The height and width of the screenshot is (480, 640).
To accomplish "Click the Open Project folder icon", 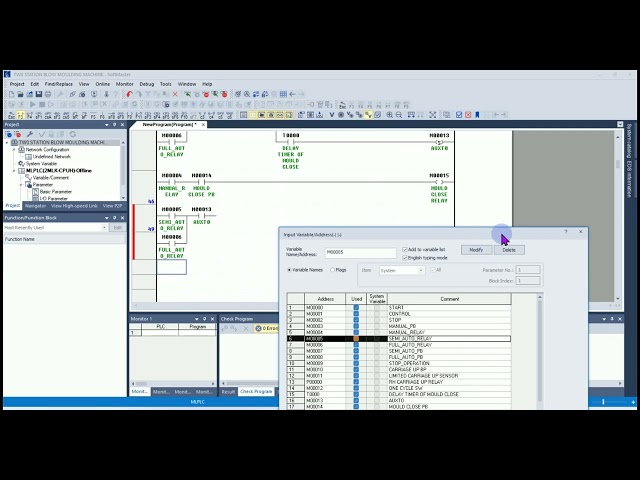I will tap(20, 94).
